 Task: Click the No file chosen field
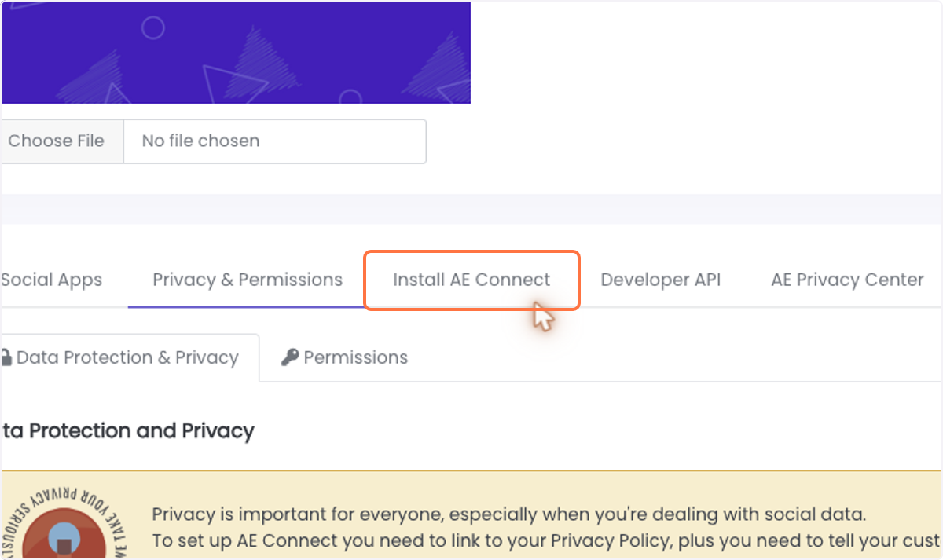click(275, 141)
